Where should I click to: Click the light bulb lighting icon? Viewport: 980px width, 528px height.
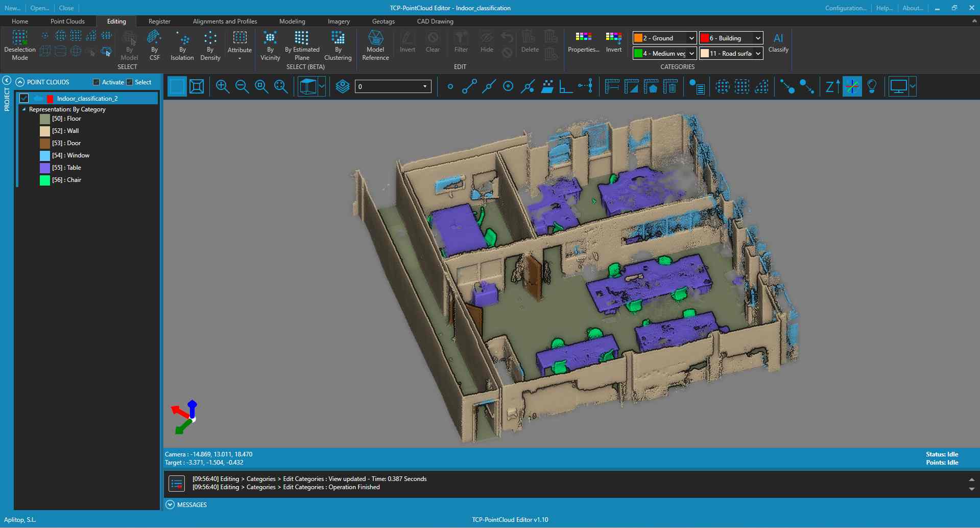coord(872,86)
